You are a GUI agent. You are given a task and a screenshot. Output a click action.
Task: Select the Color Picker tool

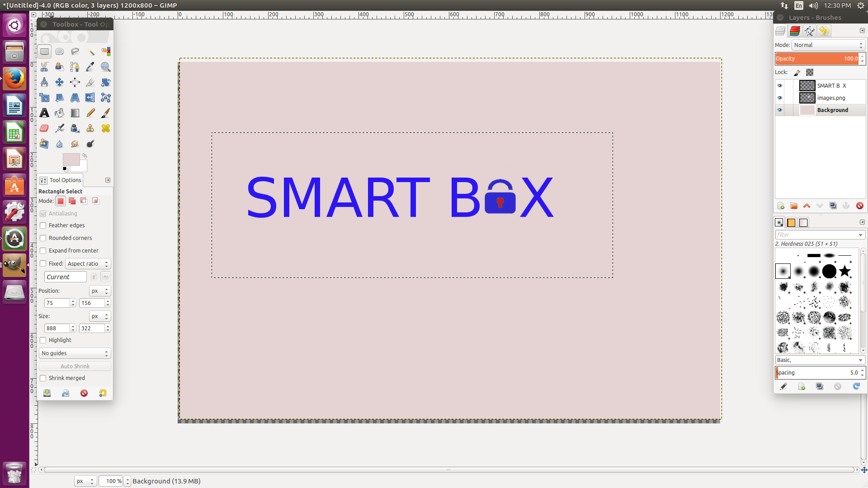90,67
